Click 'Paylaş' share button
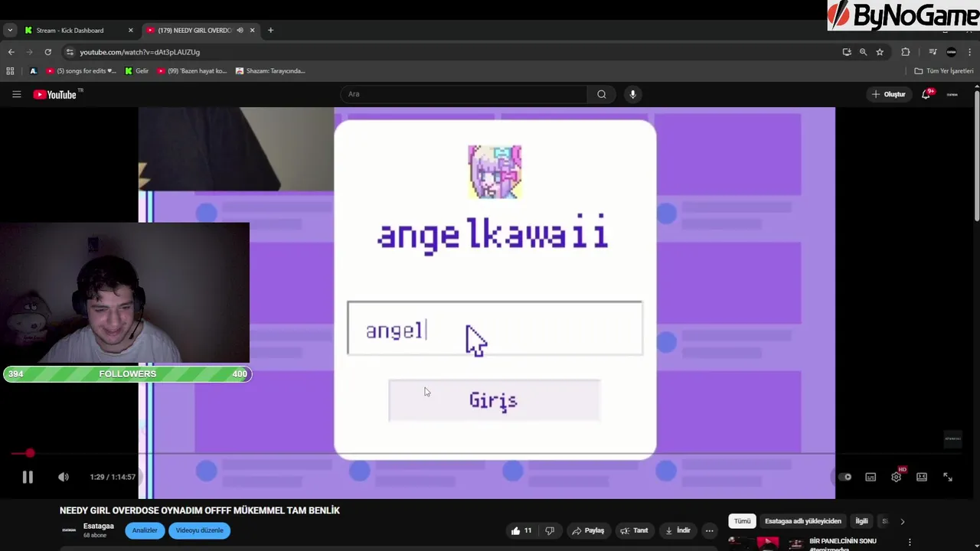Viewport: 980px width, 551px height. (x=588, y=530)
